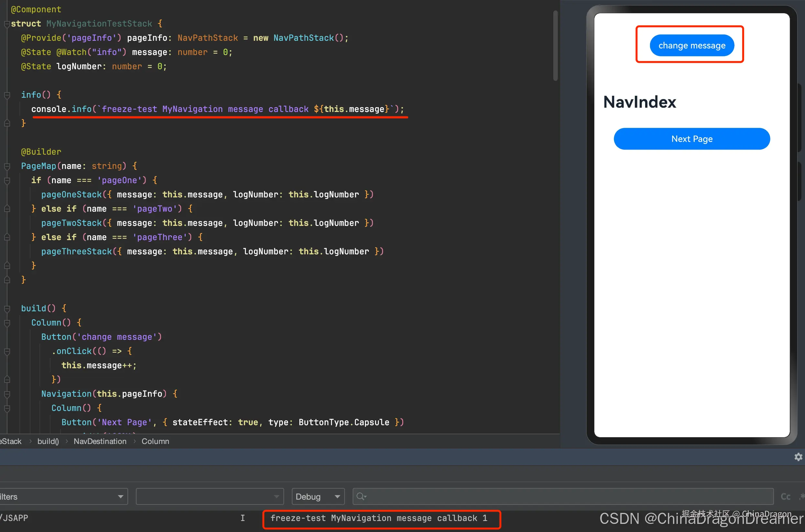Viewport: 805px width, 532px height.
Task: Collapse the if name === 'pageOne' block
Action: pyautogui.click(x=7, y=181)
